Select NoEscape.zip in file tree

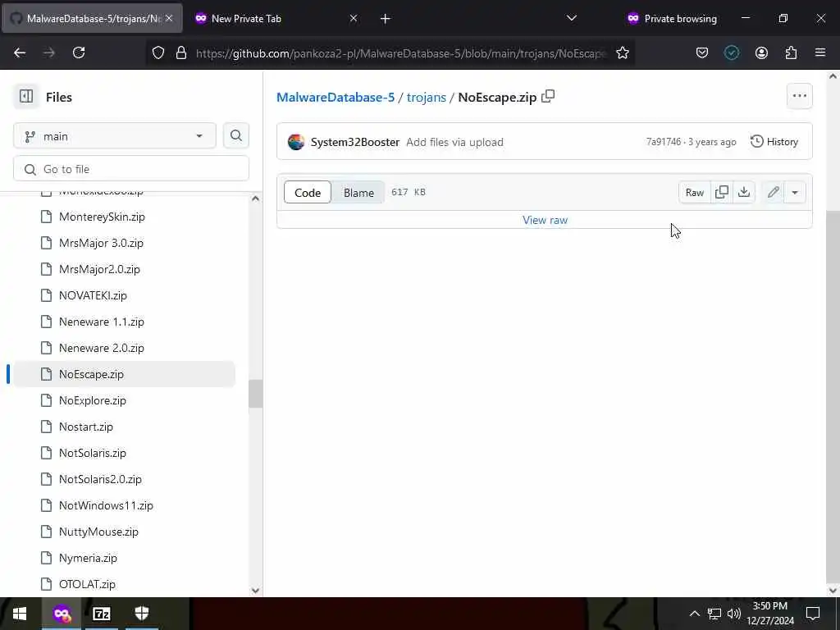[x=125, y=374]
